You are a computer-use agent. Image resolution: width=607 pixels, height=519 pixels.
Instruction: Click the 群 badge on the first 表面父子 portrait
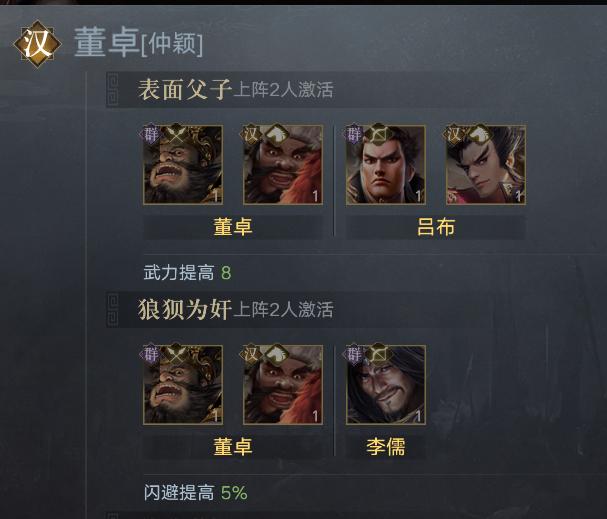click(x=150, y=134)
